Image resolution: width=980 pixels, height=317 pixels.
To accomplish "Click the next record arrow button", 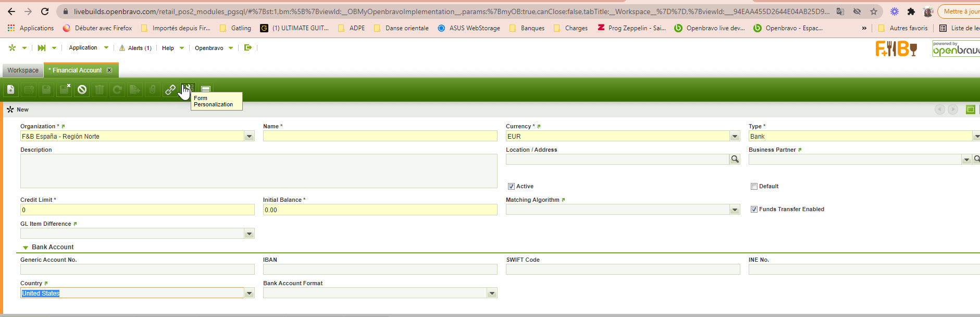I will pyautogui.click(x=953, y=109).
